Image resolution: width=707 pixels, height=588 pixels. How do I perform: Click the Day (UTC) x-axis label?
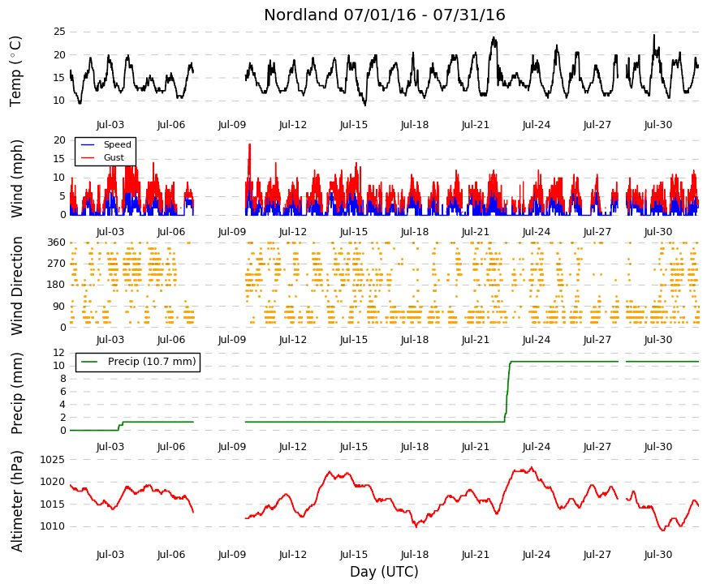tap(384, 572)
